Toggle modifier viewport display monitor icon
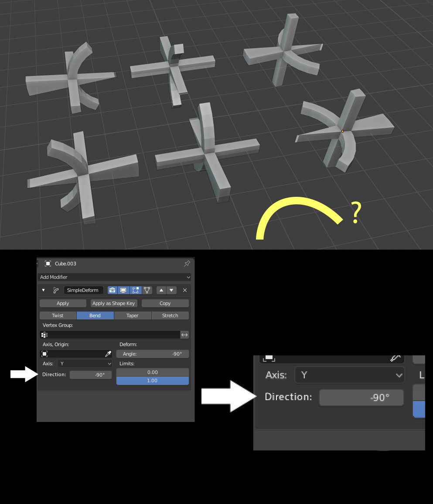433x504 pixels. tap(123, 290)
